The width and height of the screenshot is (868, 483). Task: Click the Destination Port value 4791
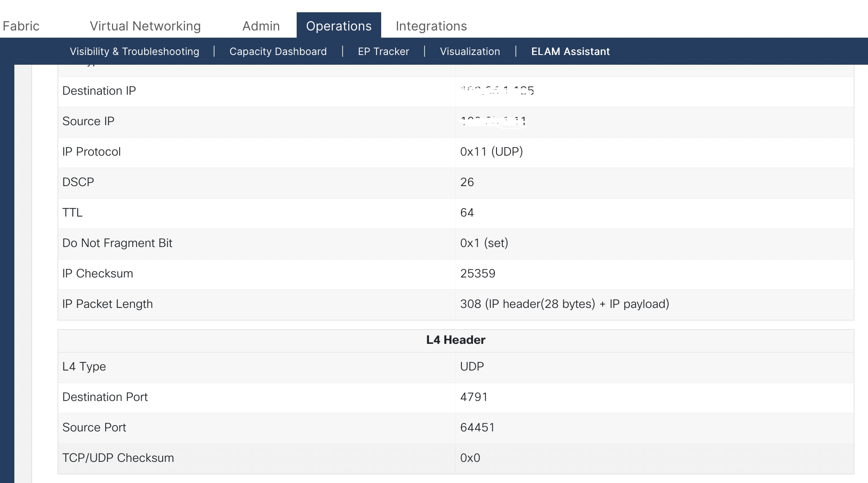pos(474,397)
